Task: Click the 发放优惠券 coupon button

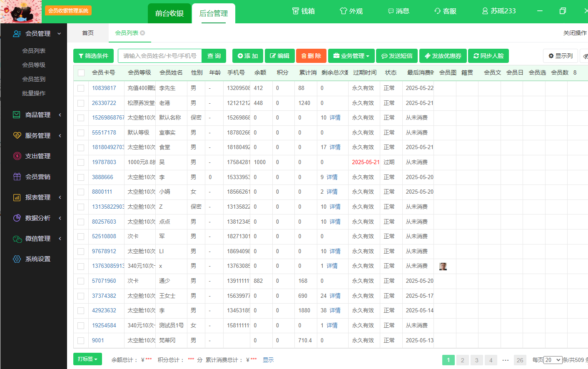Action: coord(443,56)
